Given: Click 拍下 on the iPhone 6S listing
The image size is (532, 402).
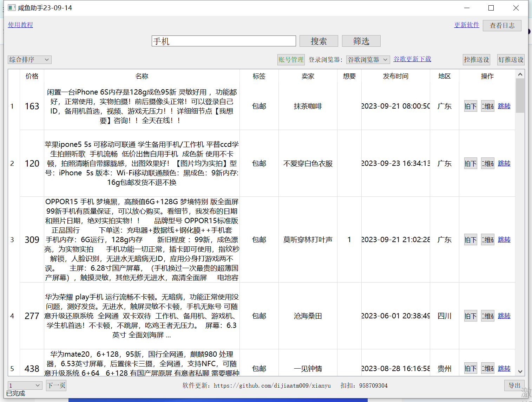Looking at the screenshot, I should 470,106.
